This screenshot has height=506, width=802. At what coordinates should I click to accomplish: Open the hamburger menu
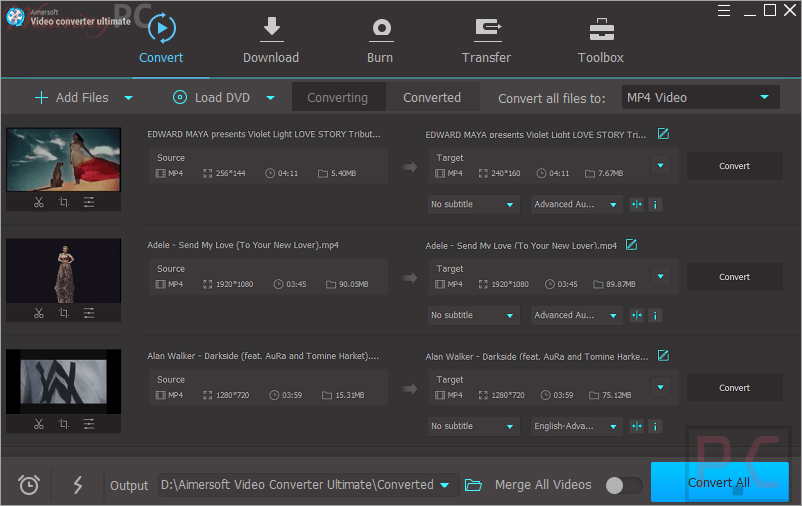(723, 11)
